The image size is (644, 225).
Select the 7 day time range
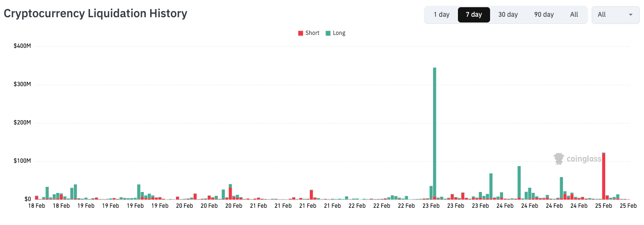point(473,14)
